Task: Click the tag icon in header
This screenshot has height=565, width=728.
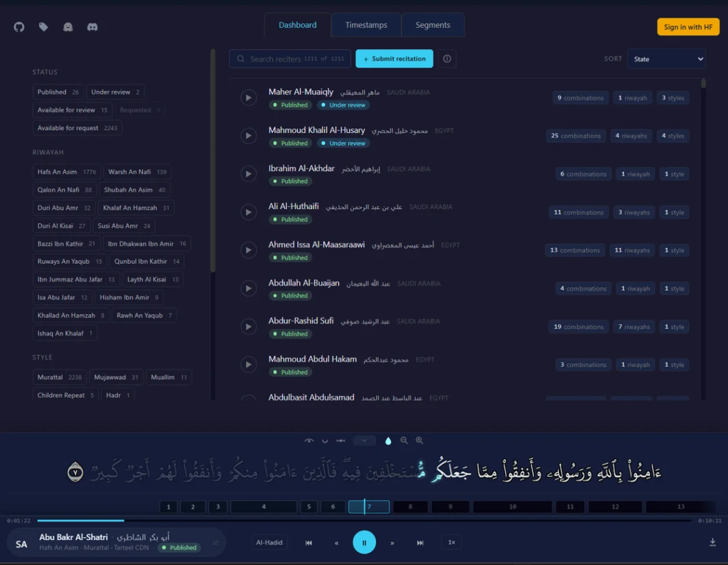Action: click(43, 27)
